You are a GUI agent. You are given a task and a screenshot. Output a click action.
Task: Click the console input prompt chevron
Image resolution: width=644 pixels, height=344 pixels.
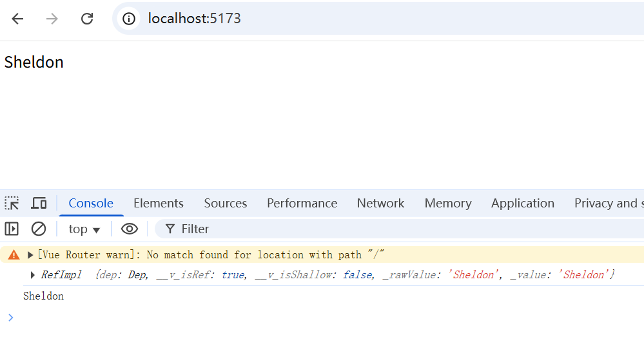point(11,318)
